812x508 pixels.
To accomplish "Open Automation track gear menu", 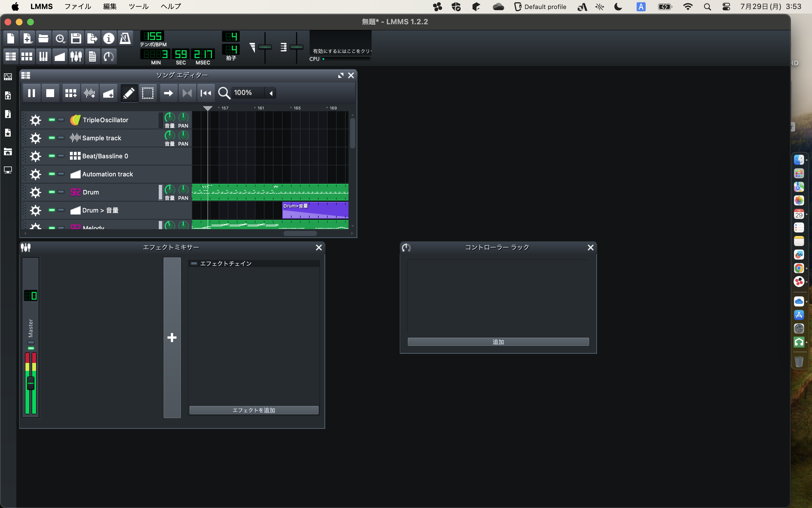I will coord(35,174).
